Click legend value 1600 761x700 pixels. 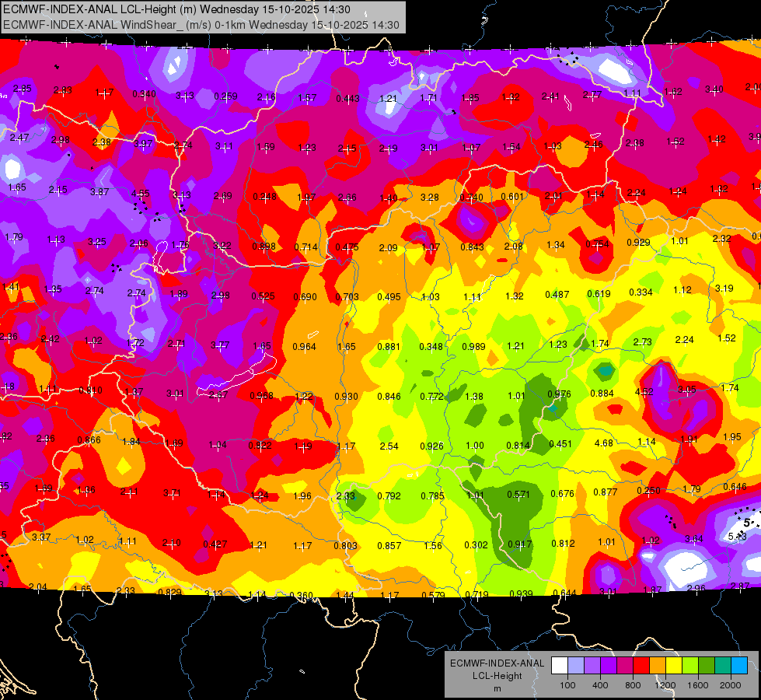tap(697, 685)
